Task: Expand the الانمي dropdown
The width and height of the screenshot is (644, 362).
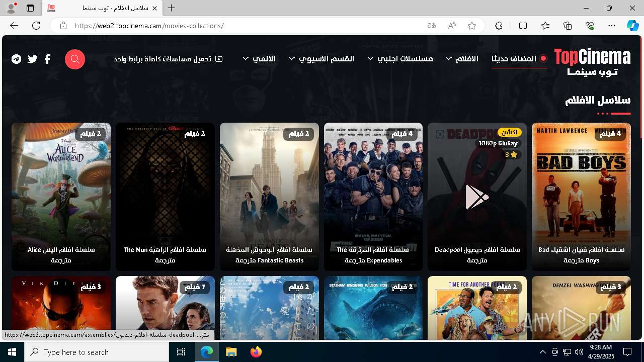Action: 259,59
